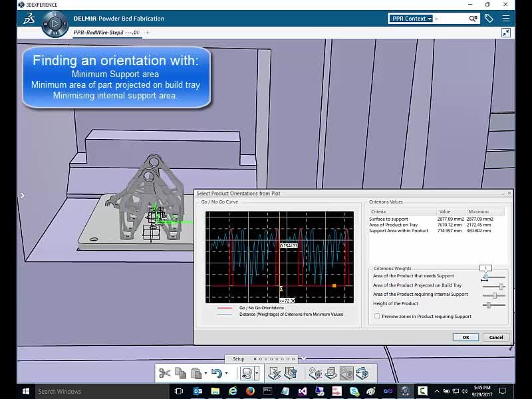532x399 pixels.
Task: Open File Explorer from the taskbar
Action: [215, 392]
